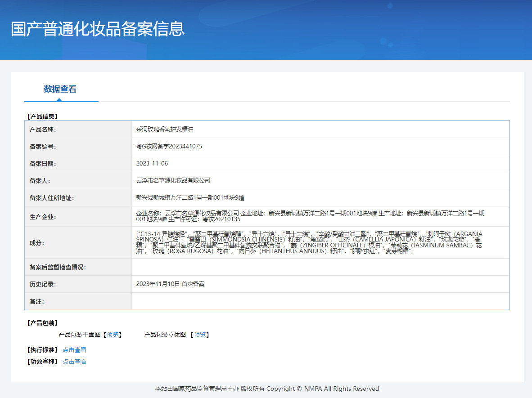532x398 pixels.
Task: Click the 备案人住所地址 address value
Action: [x=190, y=198]
